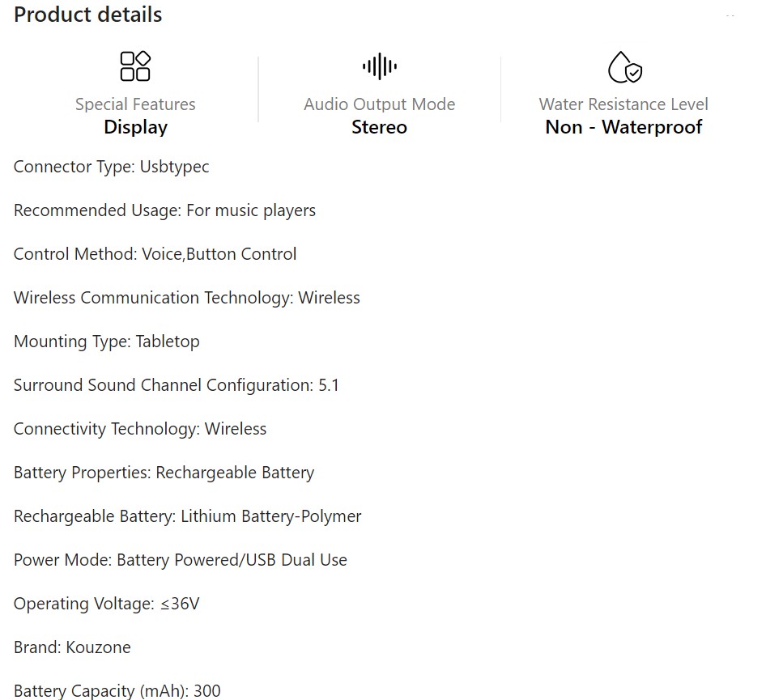Click the Lithium Battery-Polymer specification line
This screenshot has height=700, width=766.
coord(187,516)
